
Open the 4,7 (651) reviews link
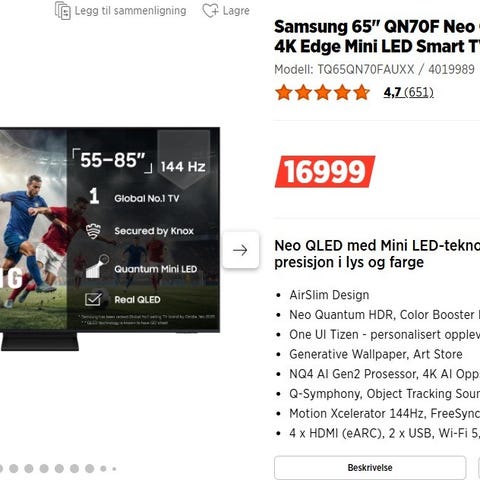click(x=409, y=92)
